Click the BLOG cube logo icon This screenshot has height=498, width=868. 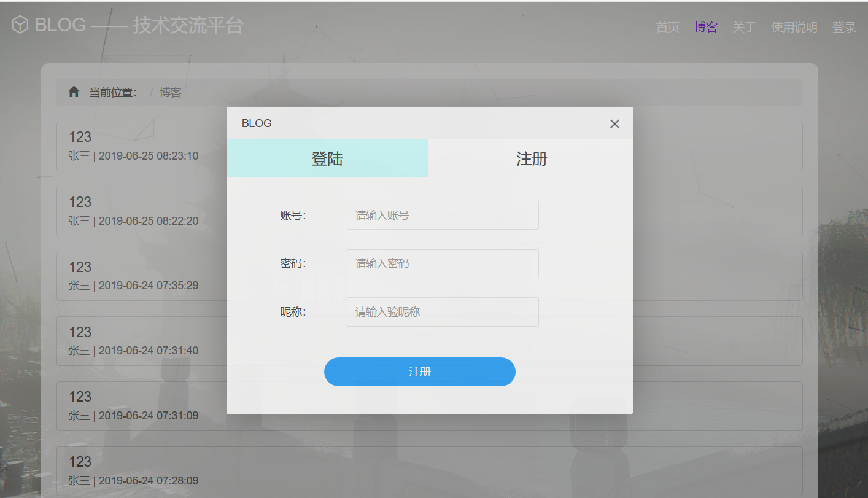[20, 25]
